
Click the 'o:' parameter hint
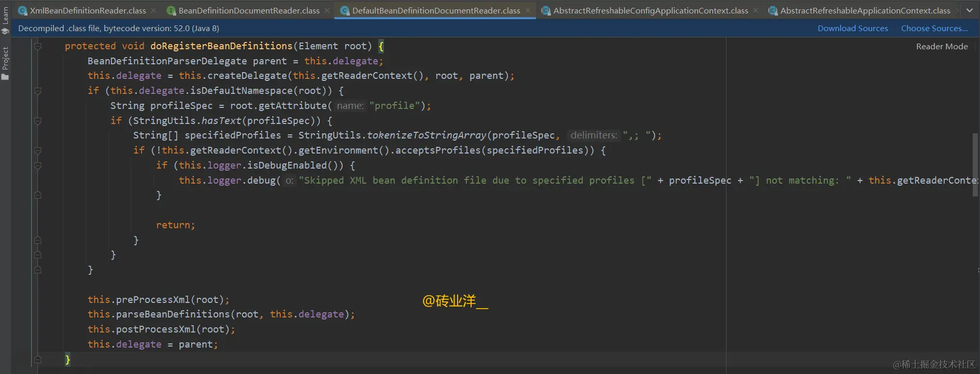tap(289, 181)
